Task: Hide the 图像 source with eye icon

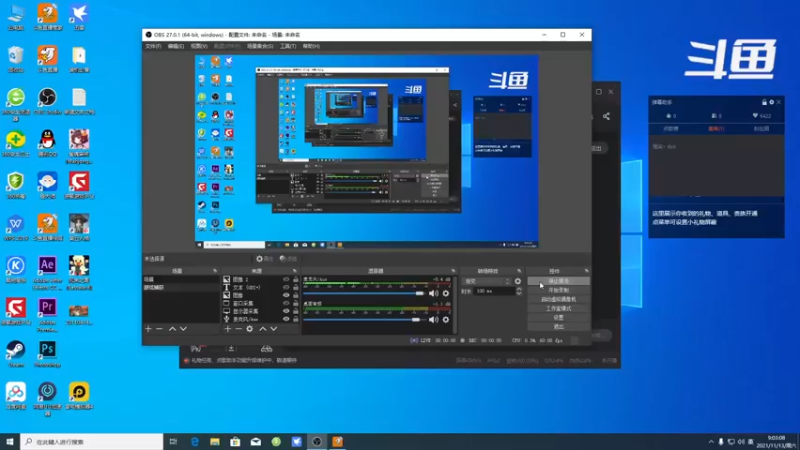Action: pyautogui.click(x=286, y=295)
